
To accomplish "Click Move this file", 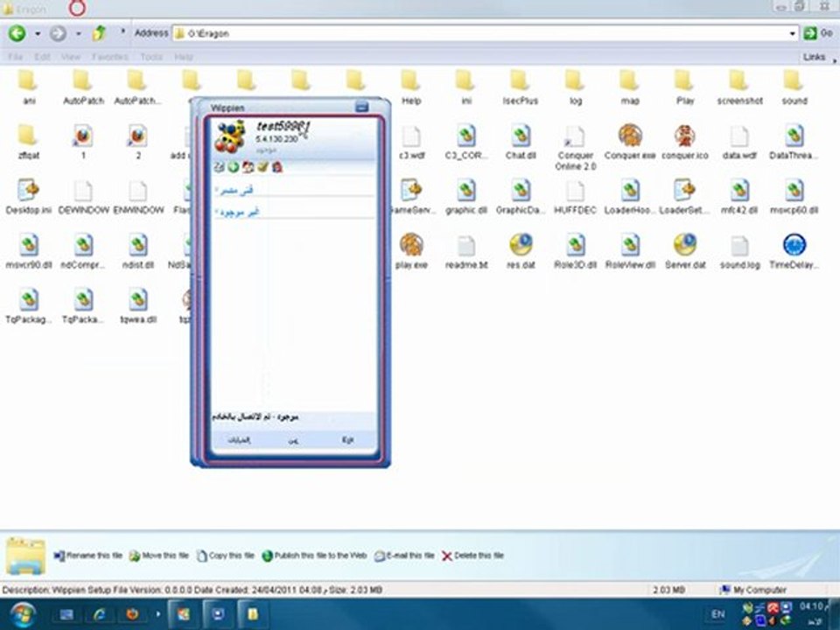I will pyautogui.click(x=158, y=556).
